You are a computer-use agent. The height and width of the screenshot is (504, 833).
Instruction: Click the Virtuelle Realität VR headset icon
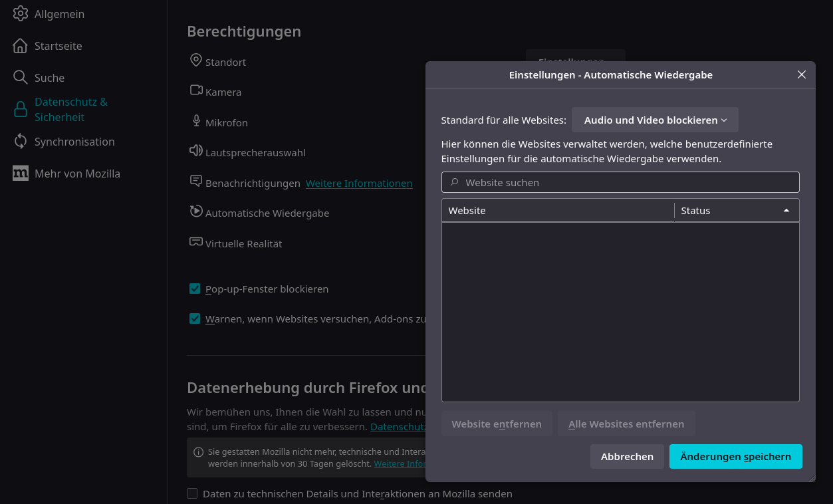[195, 241]
